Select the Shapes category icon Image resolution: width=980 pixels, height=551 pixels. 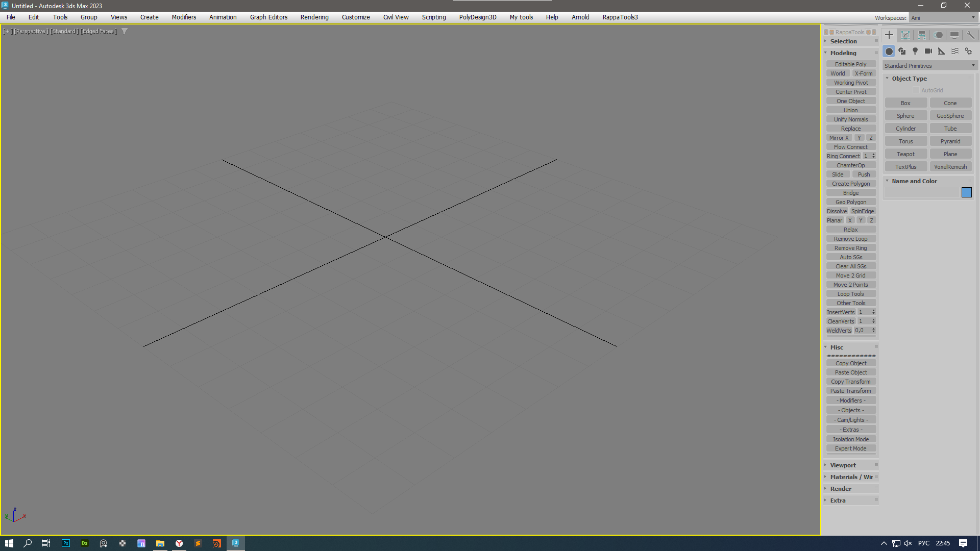(x=902, y=52)
